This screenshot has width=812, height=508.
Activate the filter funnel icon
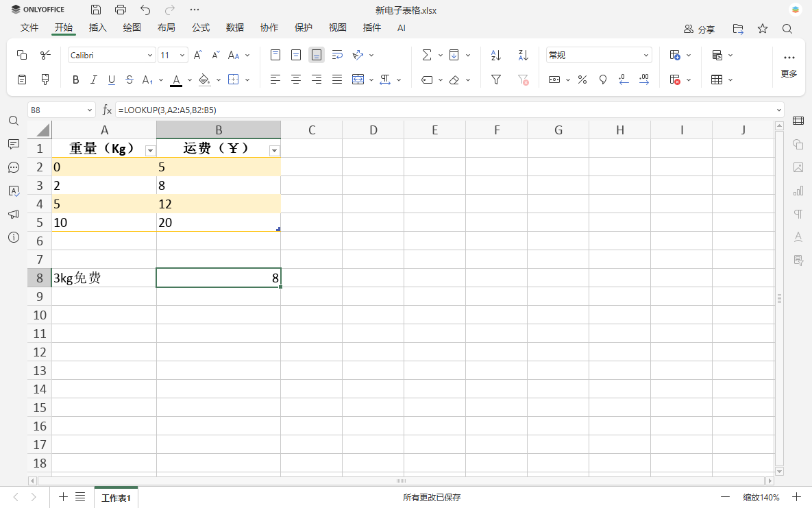(495, 80)
